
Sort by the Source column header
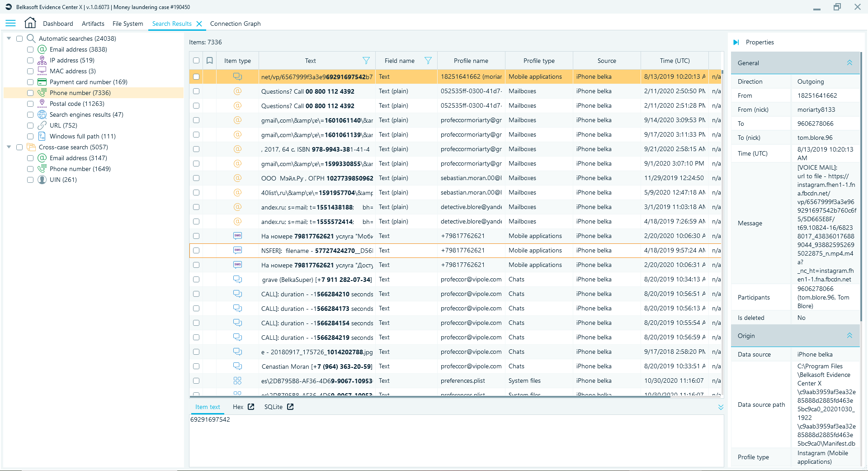[607, 61]
